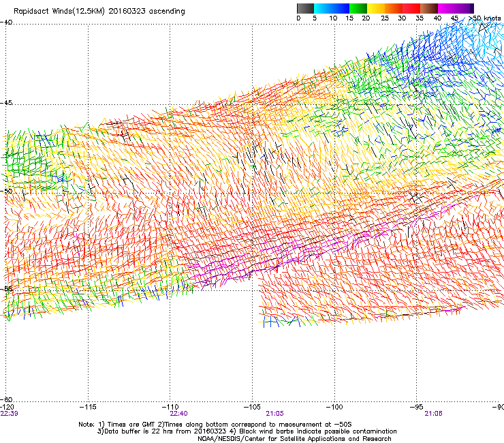The image size is (504, 443).
Task: Click the '>50 knots' legend label
Action: (485, 18)
